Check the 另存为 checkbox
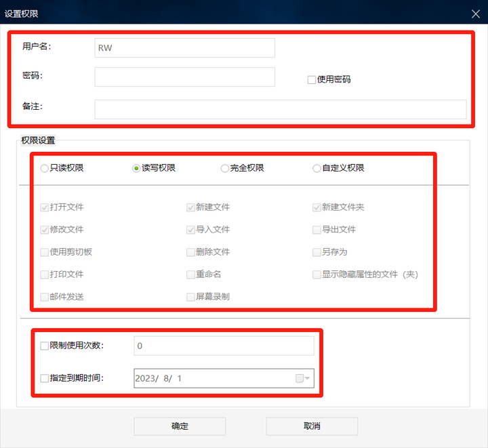Viewport: 488px width, 448px height. click(x=317, y=252)
